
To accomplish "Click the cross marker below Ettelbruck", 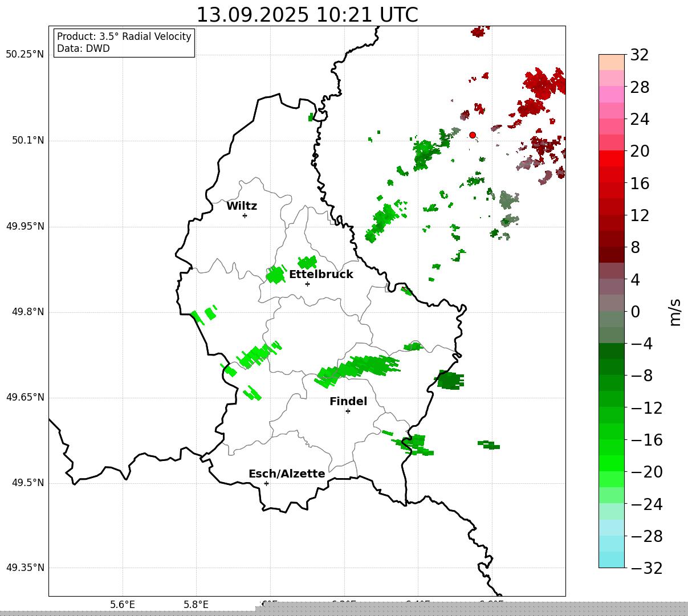I will click(307, 284).
